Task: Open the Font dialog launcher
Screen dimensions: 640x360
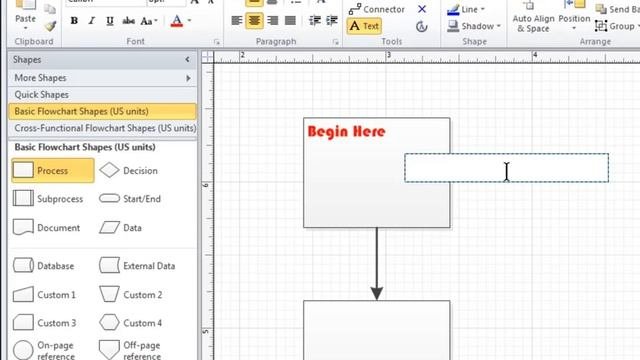Action: click(x=217, y=42)
